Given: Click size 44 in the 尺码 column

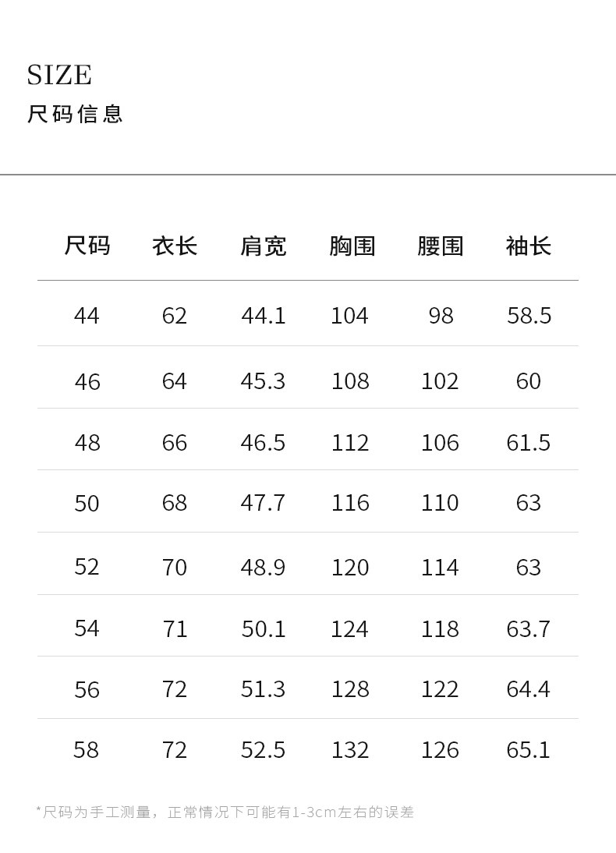Looking at the screenshot, I should point(87,316).
